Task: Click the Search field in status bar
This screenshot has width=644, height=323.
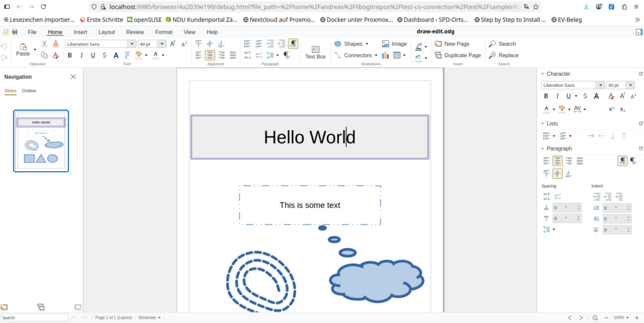Action: (x=34, y=318)
